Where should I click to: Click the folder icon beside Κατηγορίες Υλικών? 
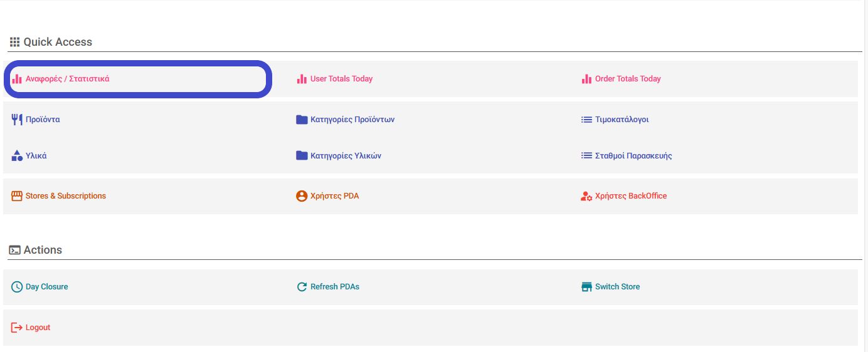[x=302, y=155]
